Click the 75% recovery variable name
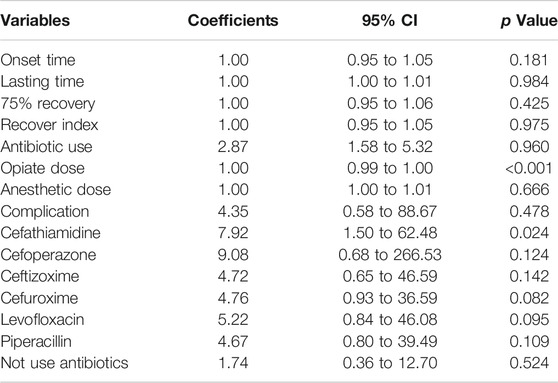This screenshot has width=558, height=383. click(x=48, y=104)
